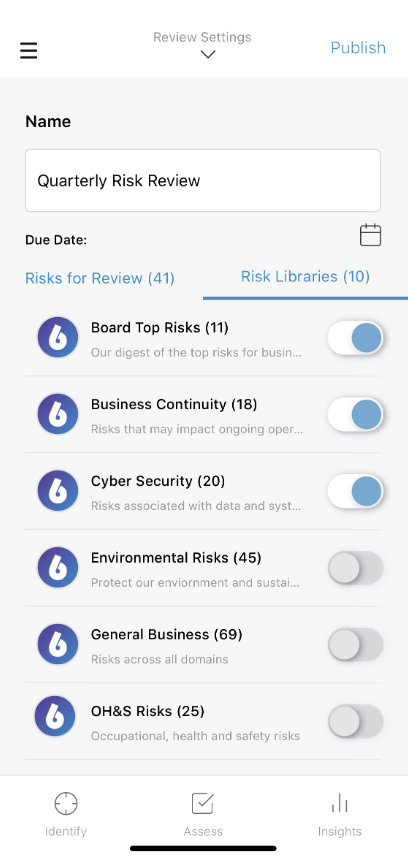This screenshot has width=408, height=860.
Task: Tap the Identify crosshair icon
Action: (x=66, y=805)
